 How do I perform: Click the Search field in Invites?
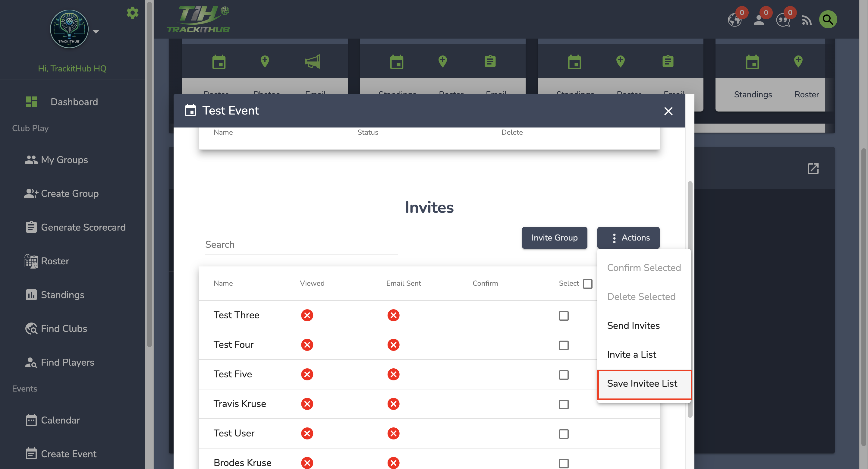[302, 245]
